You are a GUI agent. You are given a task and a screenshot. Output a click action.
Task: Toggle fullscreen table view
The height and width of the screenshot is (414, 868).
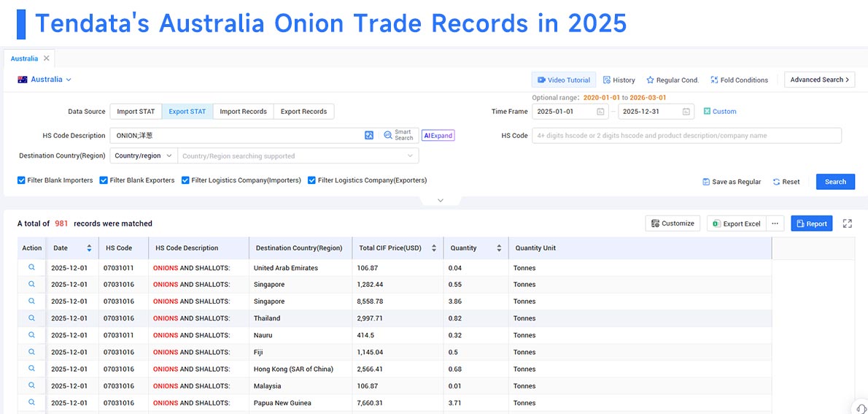(847, 223)
